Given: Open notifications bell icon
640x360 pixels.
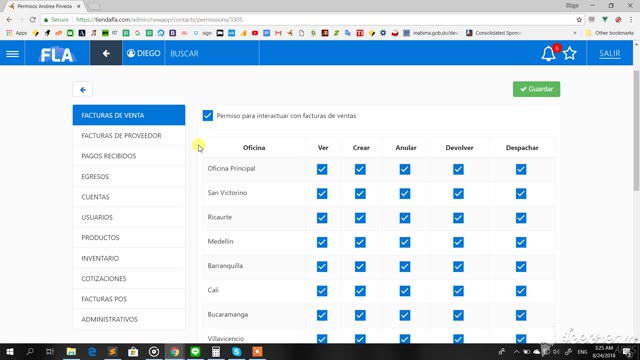Looking at the screenshot, I should click(548, 53).
